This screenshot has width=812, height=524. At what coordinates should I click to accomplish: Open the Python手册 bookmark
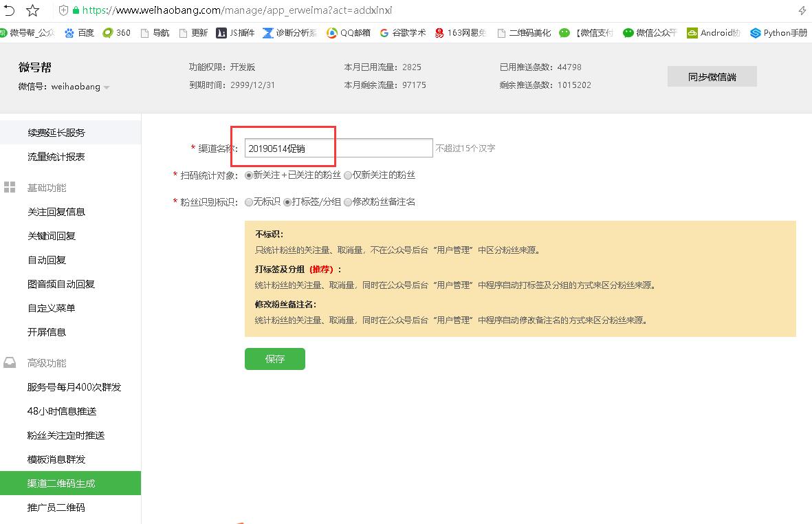pos(779,32)
